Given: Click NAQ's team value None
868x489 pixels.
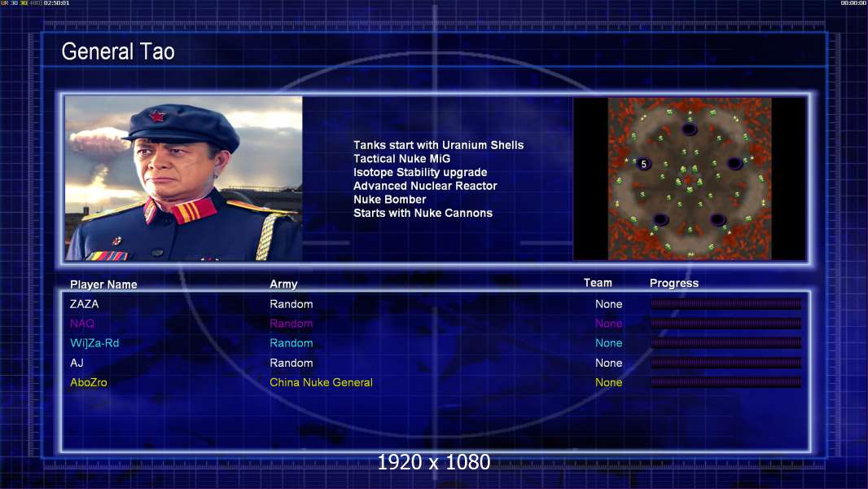Looking at the screenshot, I should [608, 324].
